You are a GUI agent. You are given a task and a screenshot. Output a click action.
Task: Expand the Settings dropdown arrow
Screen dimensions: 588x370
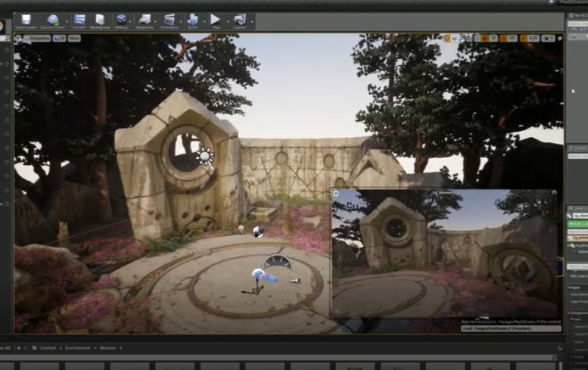[x=130, y=22]
